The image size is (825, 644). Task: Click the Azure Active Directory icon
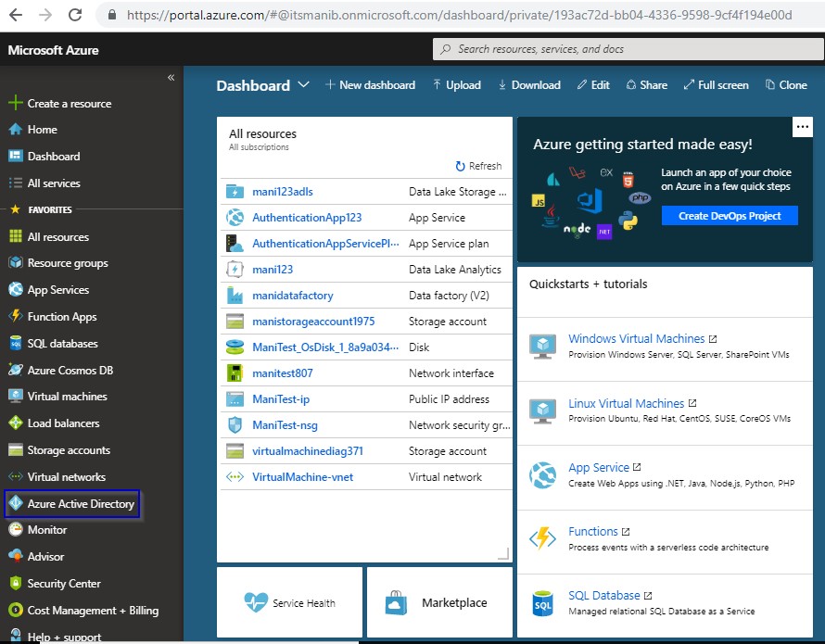(16, 503)
